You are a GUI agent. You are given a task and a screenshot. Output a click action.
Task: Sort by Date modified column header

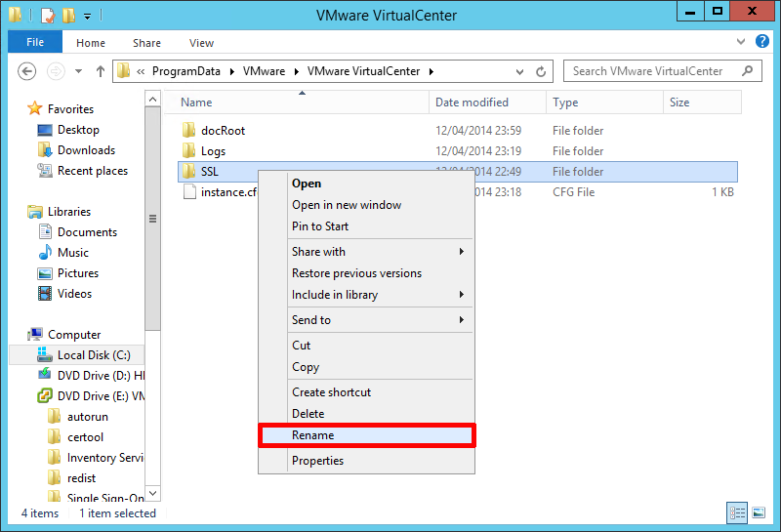pyautogui.click(x=487, y=102)
